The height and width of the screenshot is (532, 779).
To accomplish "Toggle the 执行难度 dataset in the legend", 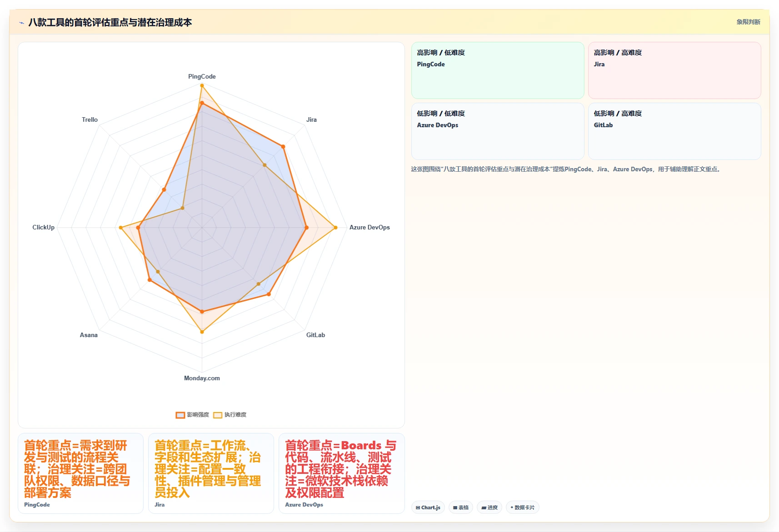I will (x=230, y=415).
